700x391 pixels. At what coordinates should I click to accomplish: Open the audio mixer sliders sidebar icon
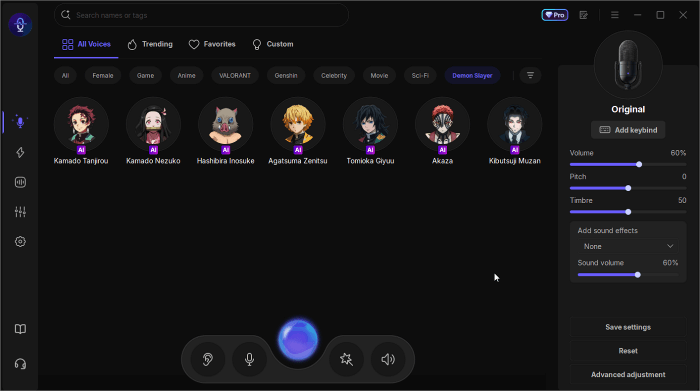pyautogui.click(x=20, y=212)
